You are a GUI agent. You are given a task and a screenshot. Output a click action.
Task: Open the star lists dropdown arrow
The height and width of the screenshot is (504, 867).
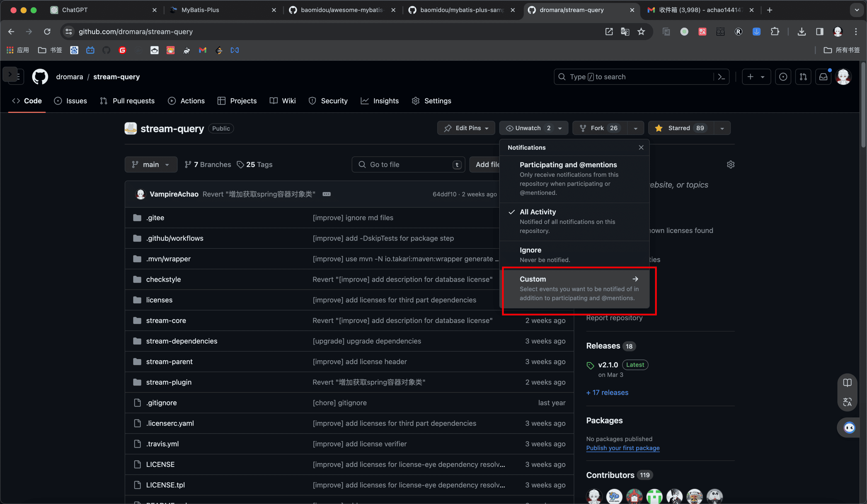coord(722,128)
